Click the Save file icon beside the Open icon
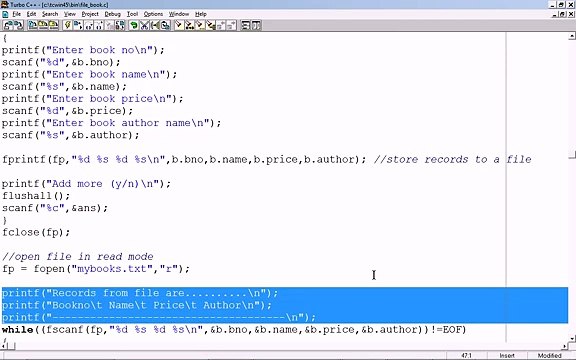The image size is (576, 360). 18,25
